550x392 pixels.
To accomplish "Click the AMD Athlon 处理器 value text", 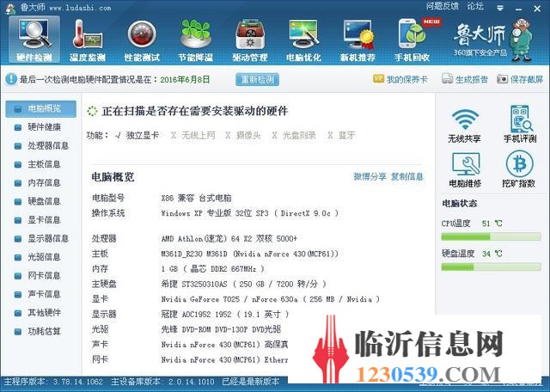I will [x=229, y=239].
